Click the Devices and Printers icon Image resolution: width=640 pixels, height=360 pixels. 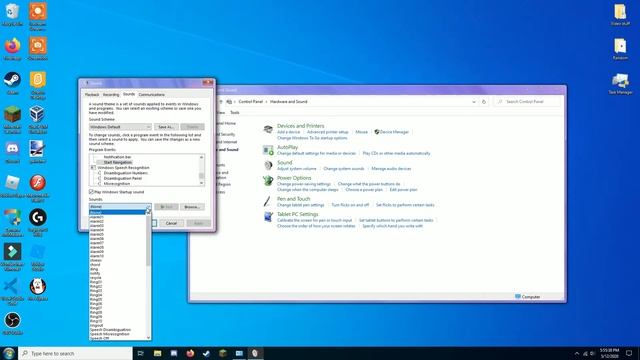pos(268,130)
